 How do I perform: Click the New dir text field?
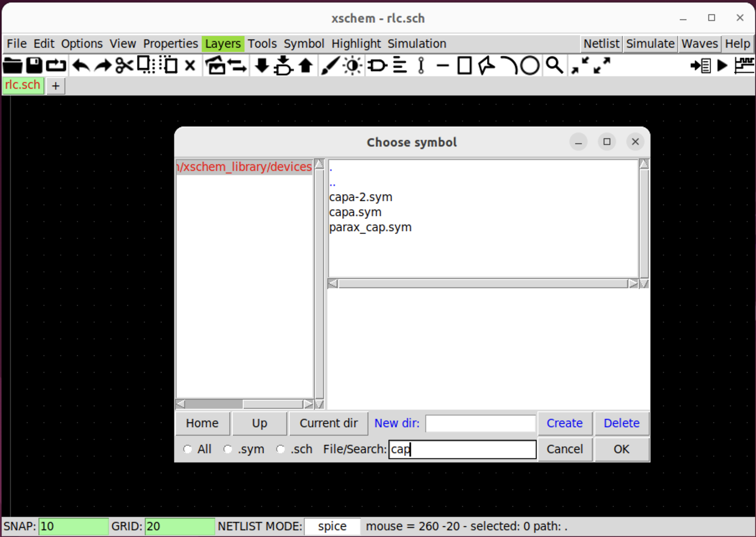[x=480, y=423]
